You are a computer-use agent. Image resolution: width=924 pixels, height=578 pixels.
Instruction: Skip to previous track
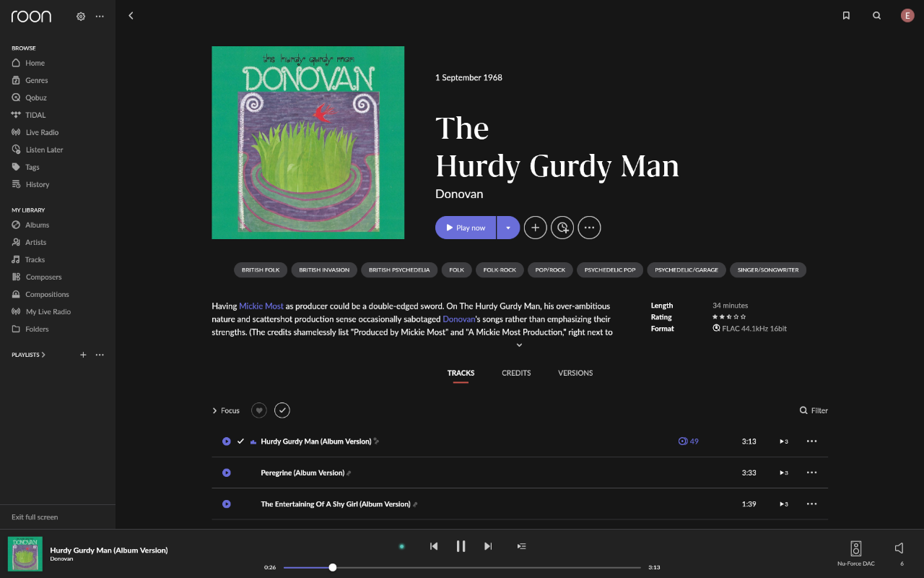click(434, 546)
